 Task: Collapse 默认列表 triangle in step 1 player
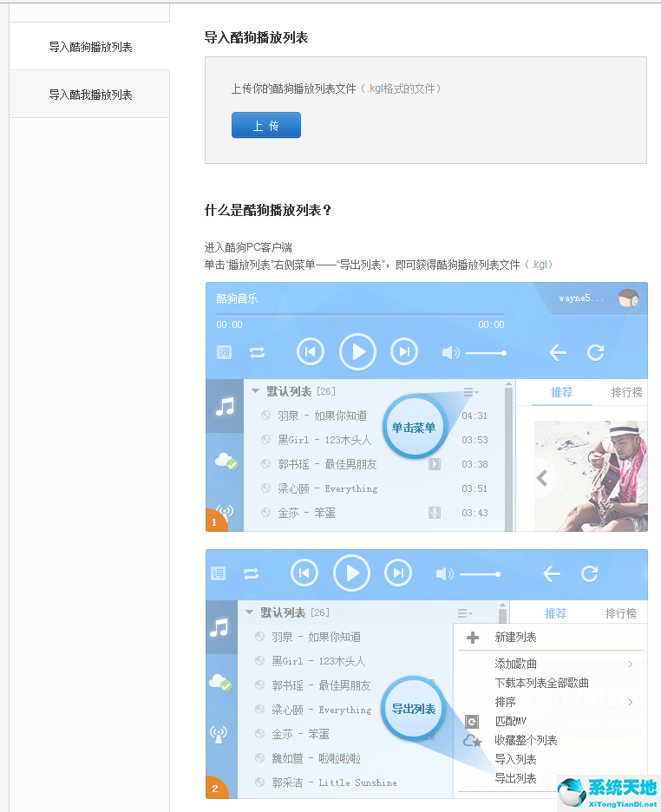[x=255, y=391]
